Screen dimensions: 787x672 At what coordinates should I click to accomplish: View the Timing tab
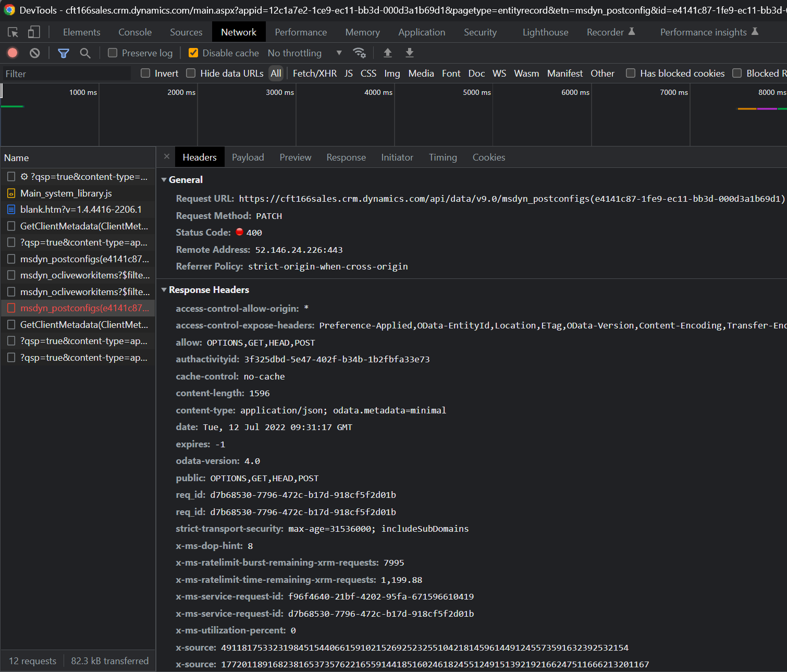[443, 157]
